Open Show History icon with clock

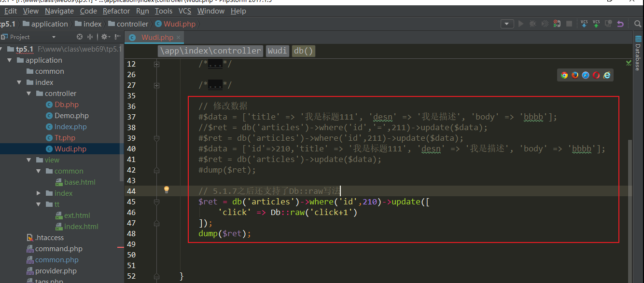(x=609, y=24)
